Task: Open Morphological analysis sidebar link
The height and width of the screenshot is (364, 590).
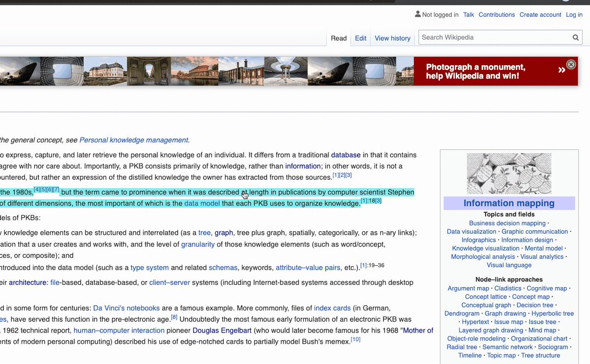Action: [x=483, y=256]
